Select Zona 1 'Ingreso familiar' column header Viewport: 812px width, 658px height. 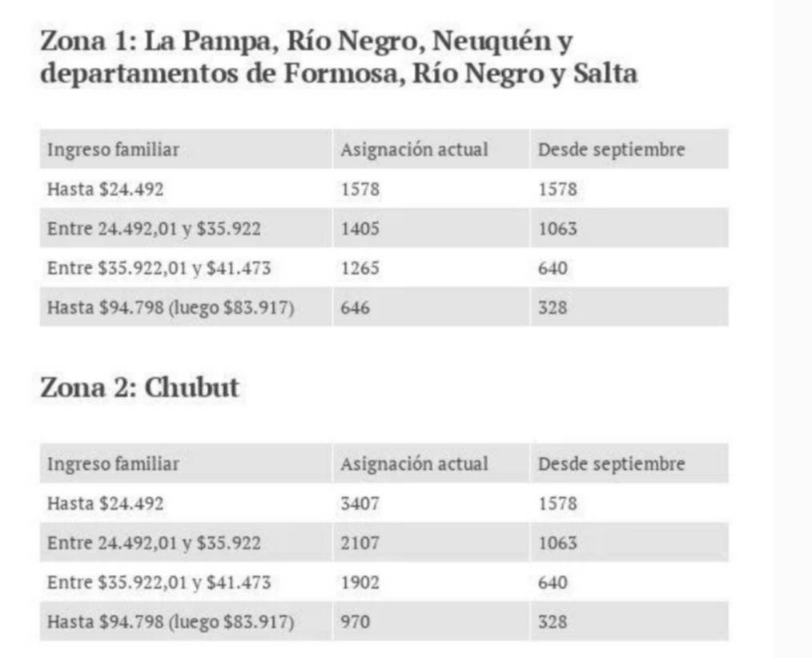(113, 150)
